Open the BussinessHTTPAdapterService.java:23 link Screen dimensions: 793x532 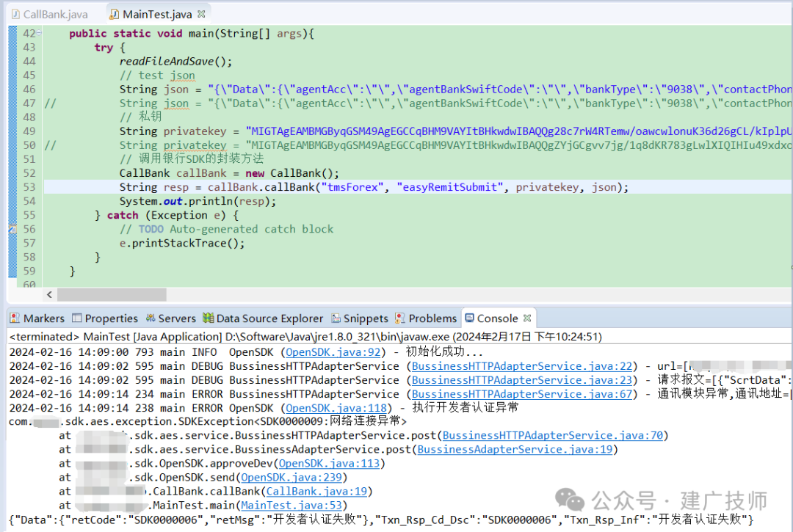click(x=522, y=380)
